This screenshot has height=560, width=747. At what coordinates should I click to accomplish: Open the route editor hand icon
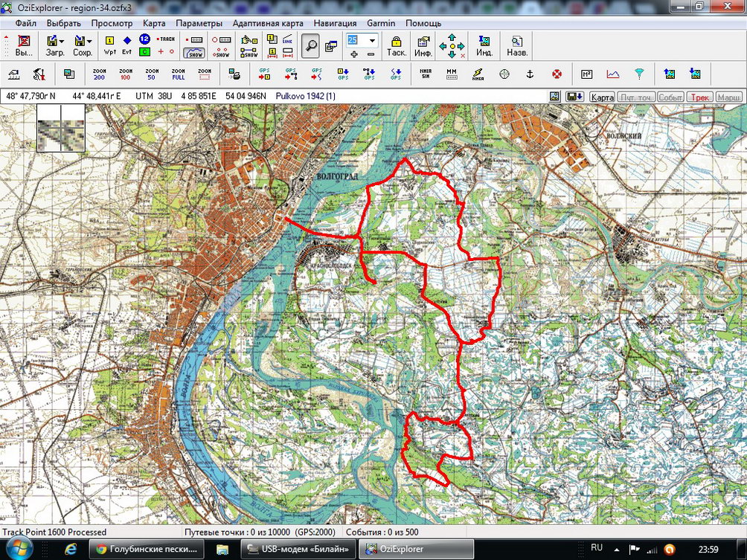249,39
